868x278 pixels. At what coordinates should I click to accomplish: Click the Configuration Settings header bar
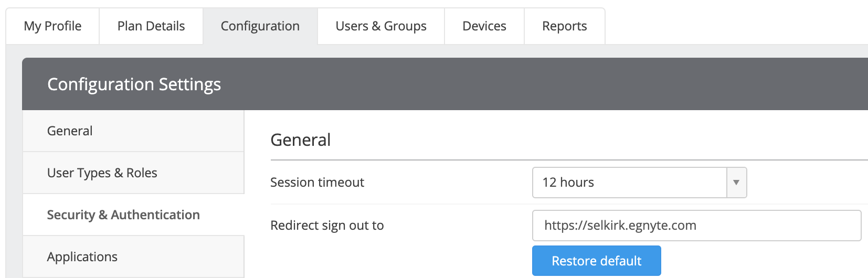click(x=445, y=84)
